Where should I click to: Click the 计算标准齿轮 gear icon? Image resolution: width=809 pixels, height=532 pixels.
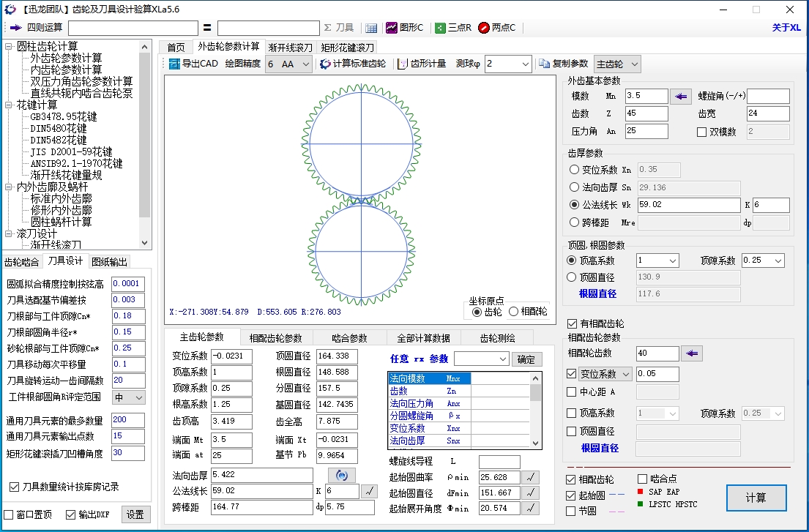pyautogui.click(x=325, y=64)
